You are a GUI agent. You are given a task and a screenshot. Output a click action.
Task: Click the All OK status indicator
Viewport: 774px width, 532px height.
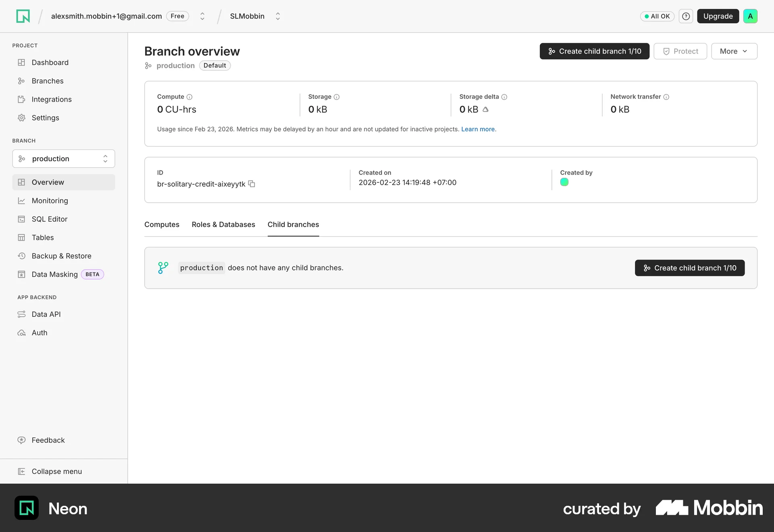tap(657, 16)
